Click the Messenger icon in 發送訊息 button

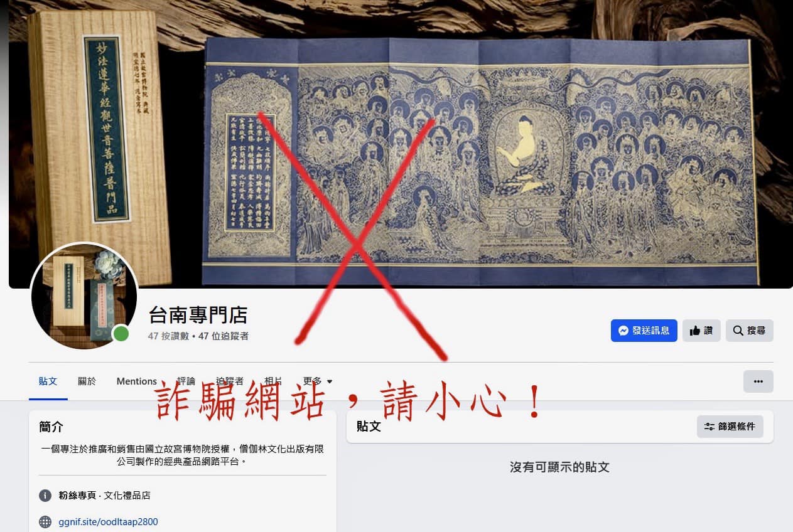[x=623, y=331]
